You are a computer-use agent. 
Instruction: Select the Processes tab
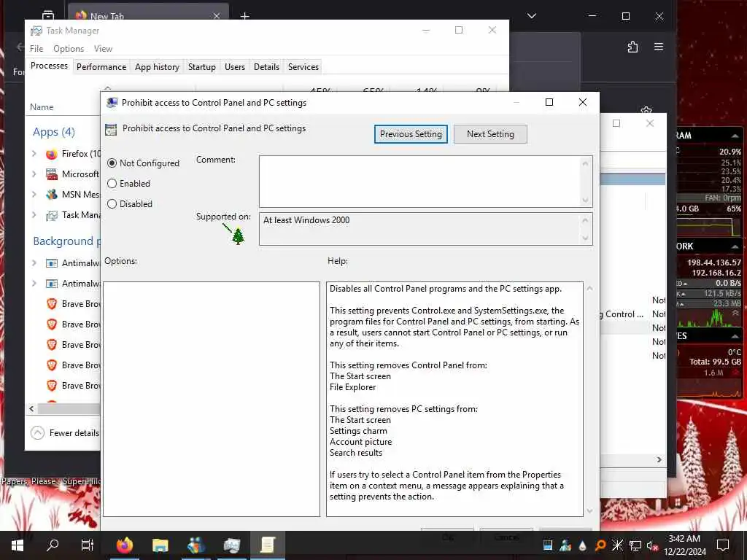tap(49, 66)
